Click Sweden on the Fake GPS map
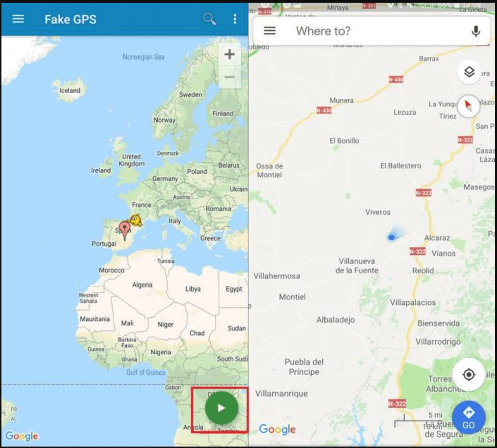The height and width of the screenshot is (448, 497). [x=190, y=95]
